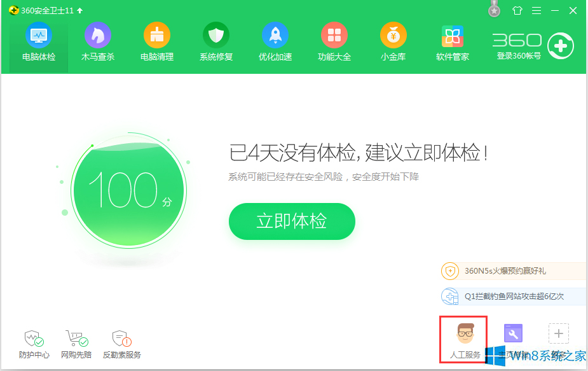The height and width of the screenshot is (371, 588).
Task: Close the 360安全卫士 window
Action: point(573,11)
